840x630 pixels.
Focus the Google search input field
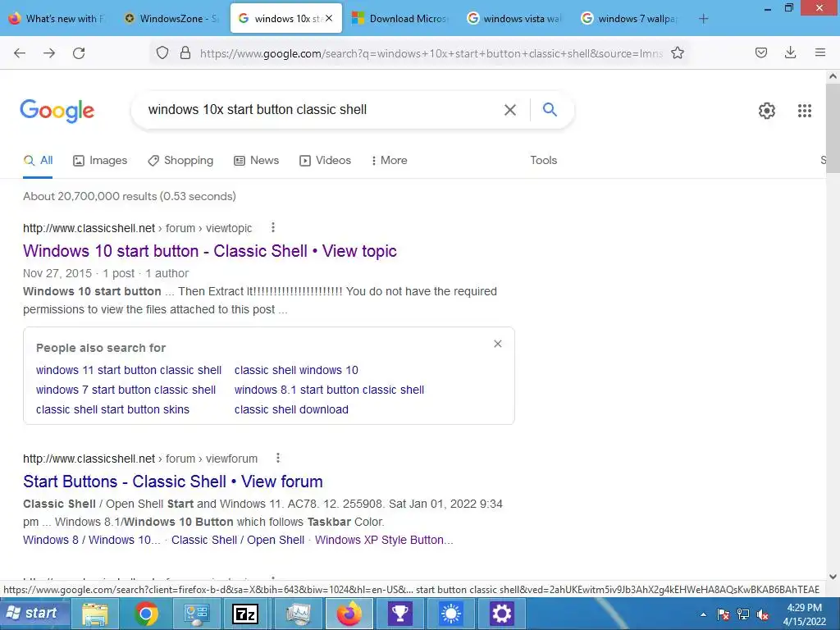click(322, 110)
